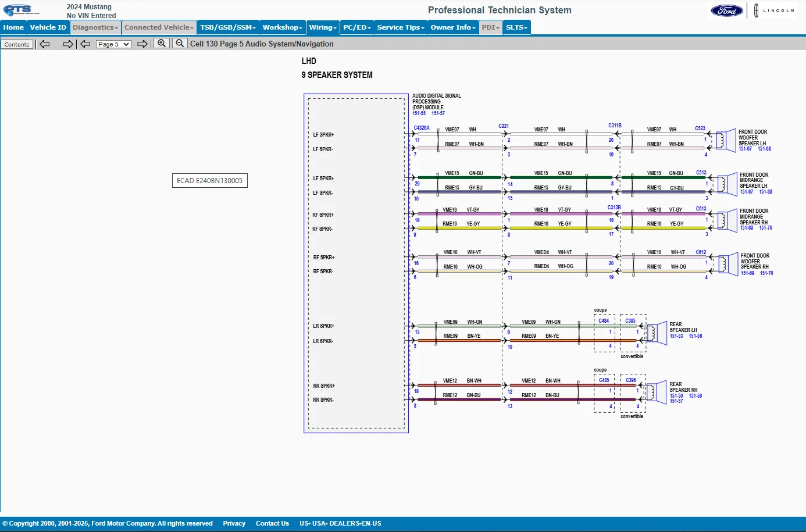Click the PTS logo
This screenshot has width=806, height=532.
coord(21,10)
